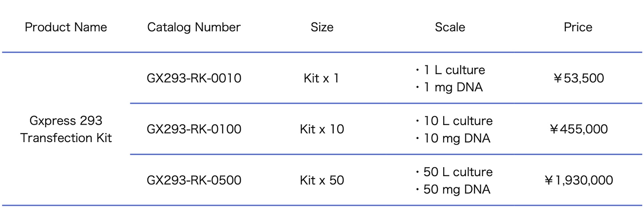The height and width of the screenshot is (208, 644).
Task: Click the Product Name column header
Action: pyautogui.click(x=66, y=27)
